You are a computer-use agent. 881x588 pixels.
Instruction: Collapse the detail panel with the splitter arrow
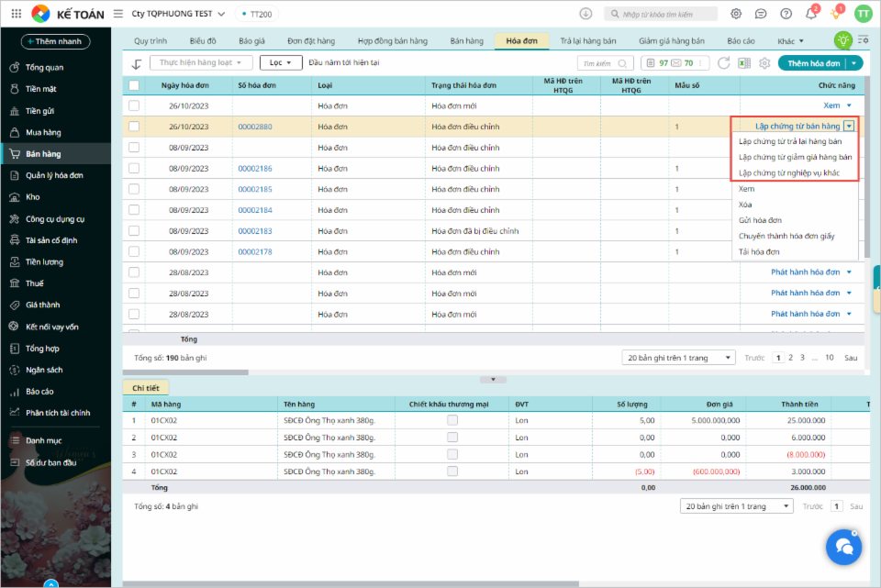pyautogui.click(x=494, y=380)
